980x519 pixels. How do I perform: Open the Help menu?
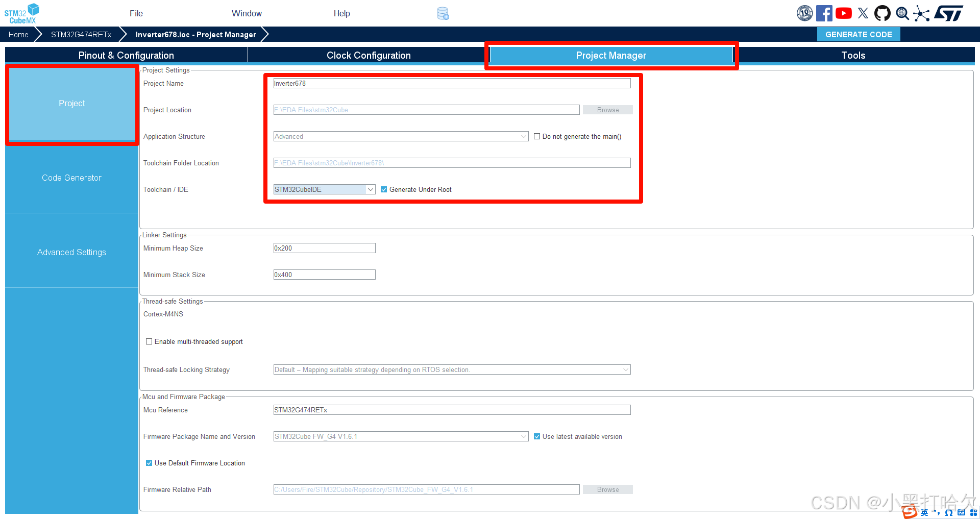[x=342, y=13]
